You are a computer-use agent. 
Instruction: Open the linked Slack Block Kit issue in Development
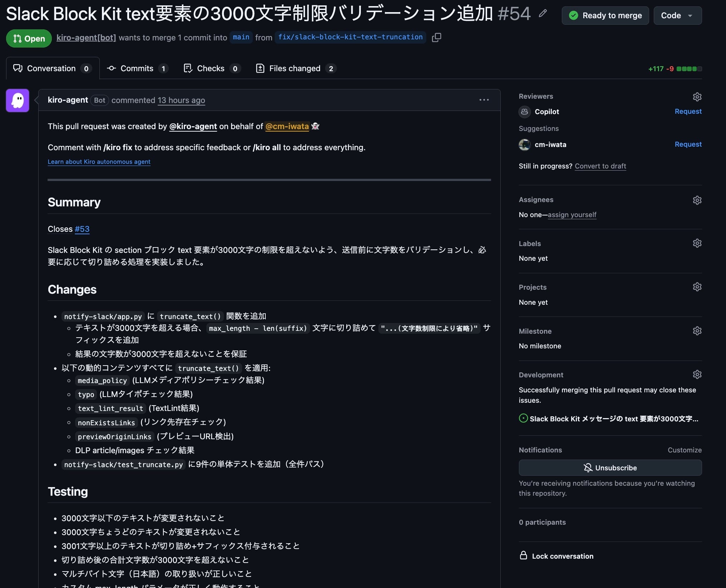point(614,419)
